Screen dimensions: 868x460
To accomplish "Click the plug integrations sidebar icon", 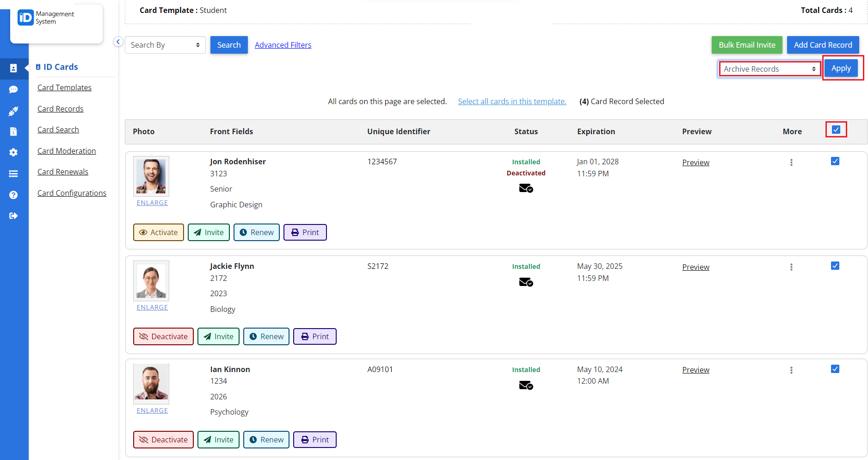I will [x=13, y=111].
